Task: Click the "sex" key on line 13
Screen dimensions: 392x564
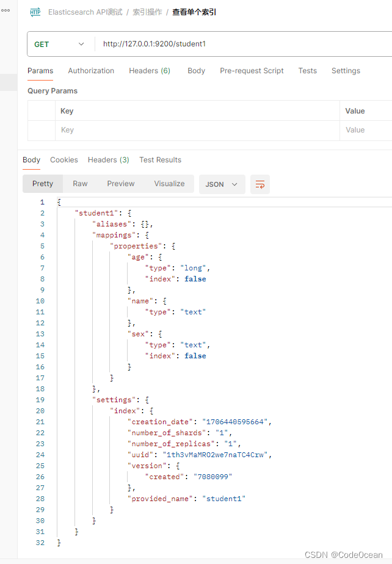Action: (x=138, y=334)
